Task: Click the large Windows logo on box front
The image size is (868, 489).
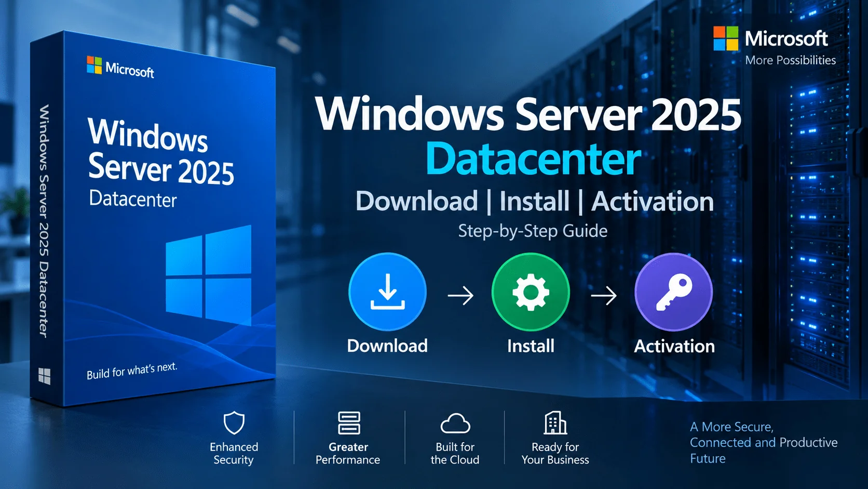Action: [209, 275]
